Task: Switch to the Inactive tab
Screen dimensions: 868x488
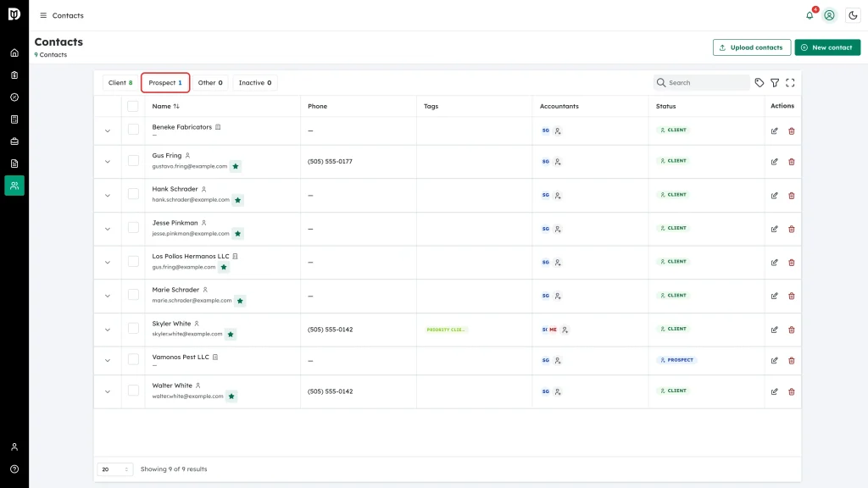Action: coord(255,82)
